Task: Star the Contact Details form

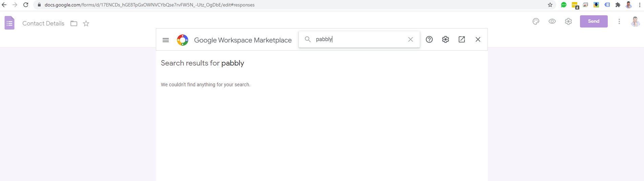Action: 86,23
